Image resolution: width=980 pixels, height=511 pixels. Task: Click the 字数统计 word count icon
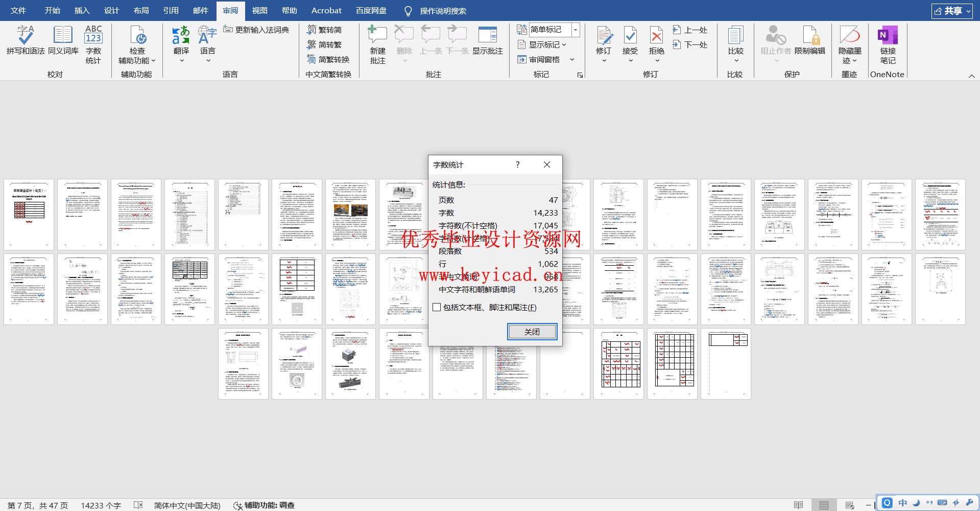click(x=93, y=45)
